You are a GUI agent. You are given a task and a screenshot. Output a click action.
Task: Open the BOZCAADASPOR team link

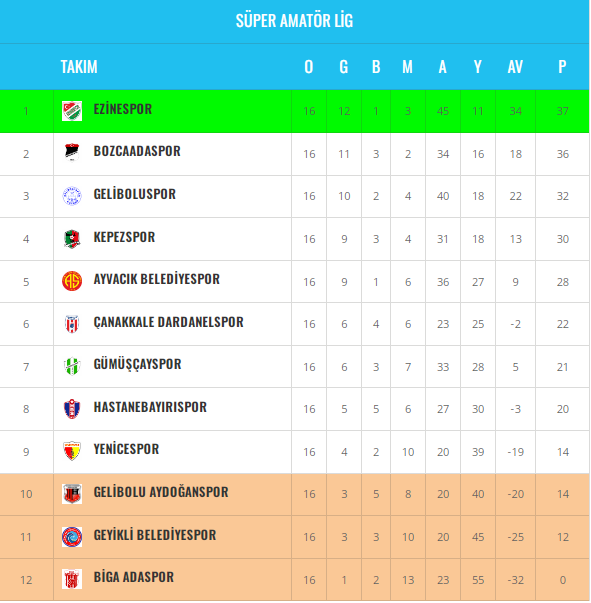[137, 151]
